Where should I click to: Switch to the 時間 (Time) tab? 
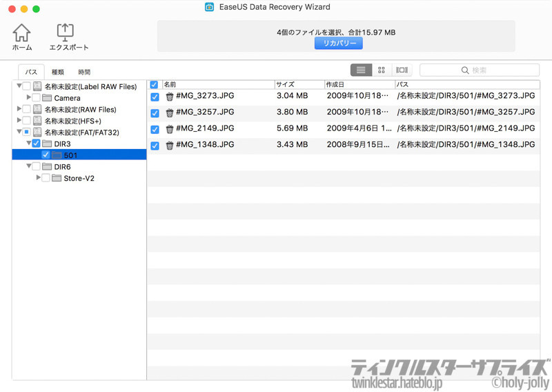[84, 72]
